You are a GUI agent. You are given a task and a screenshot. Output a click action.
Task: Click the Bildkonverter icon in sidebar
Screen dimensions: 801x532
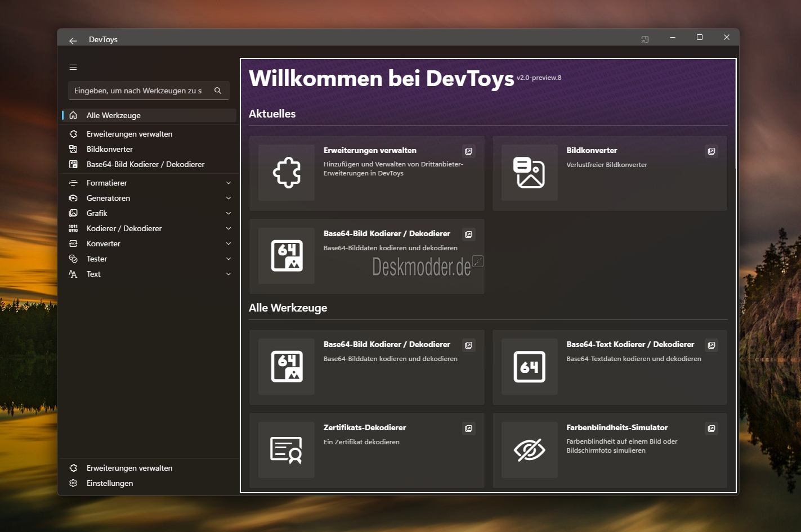[73, 149]
